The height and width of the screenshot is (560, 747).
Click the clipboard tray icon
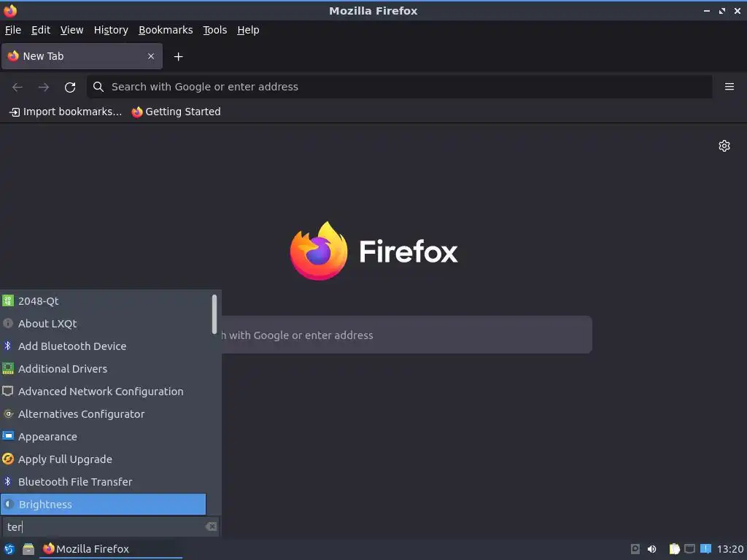pyautogui.click(x=674, y=549)
